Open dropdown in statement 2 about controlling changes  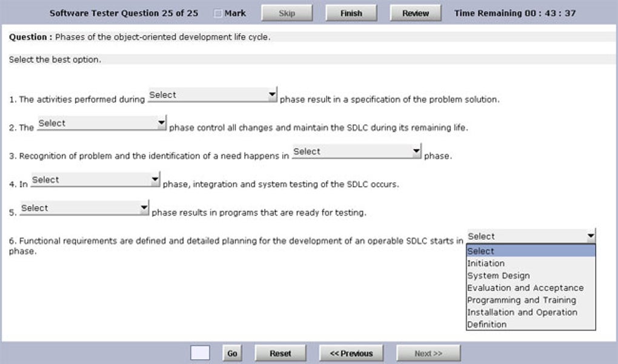(x=102, y=124)
